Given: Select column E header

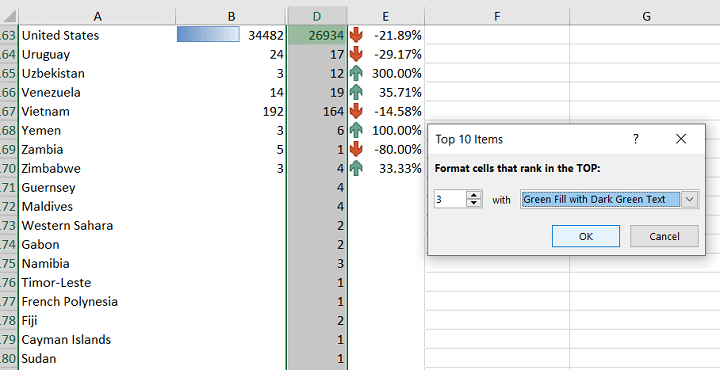Looking at the screenshot, I should tap(386, 17).
